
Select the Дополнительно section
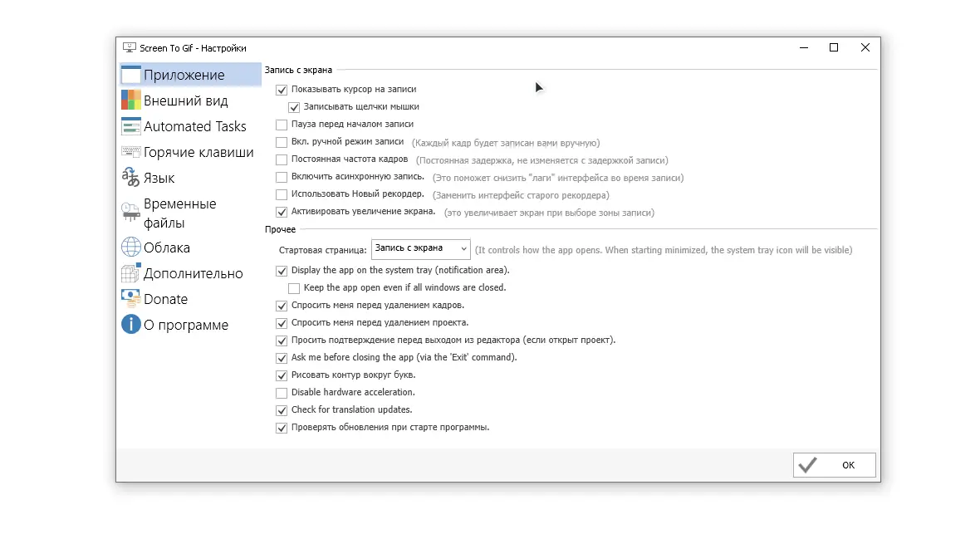tap(194, 273)
